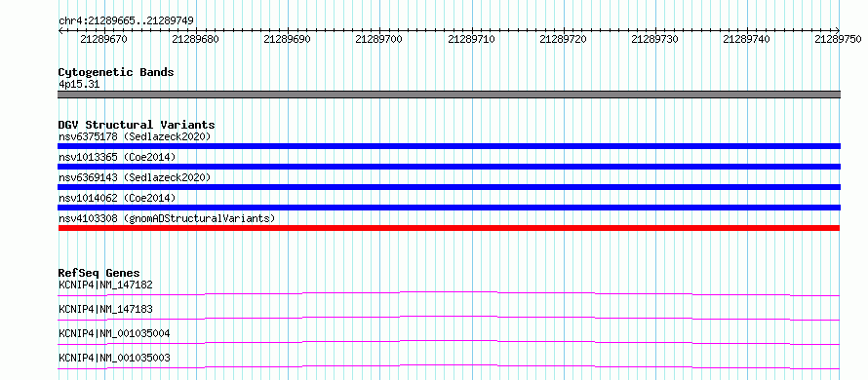Click the chr4:21289665..21289749 region label

[x=126, y=20]
